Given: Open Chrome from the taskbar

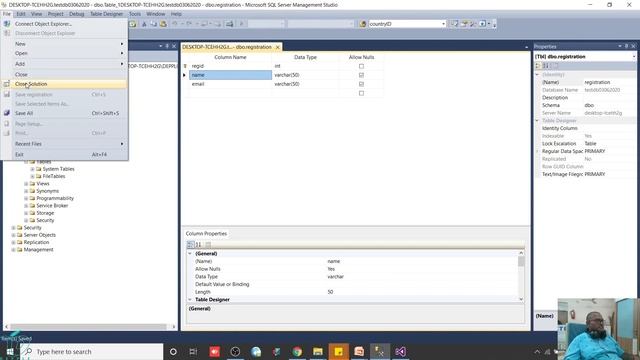Looking at the screenshot, I should 297,351.
